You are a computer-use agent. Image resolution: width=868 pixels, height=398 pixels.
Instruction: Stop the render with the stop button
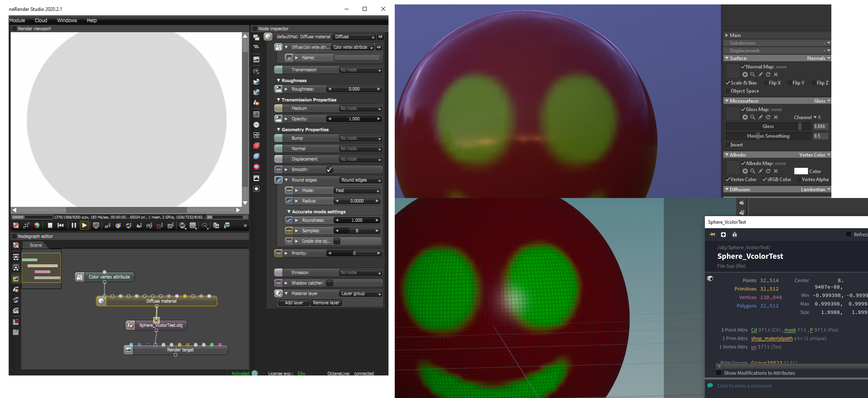click(x=50, y=225)
